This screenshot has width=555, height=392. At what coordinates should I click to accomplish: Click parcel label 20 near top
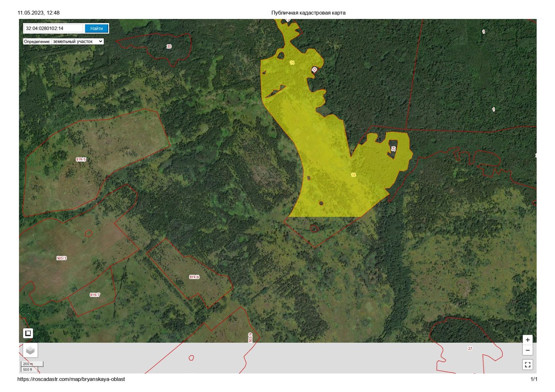pyautogui.click(x=169, y=46)
